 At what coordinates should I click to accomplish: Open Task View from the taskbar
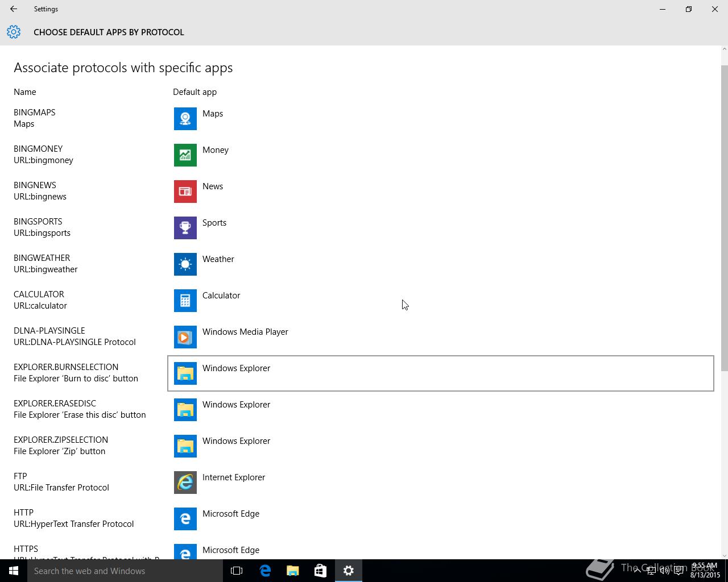(237, 571)
